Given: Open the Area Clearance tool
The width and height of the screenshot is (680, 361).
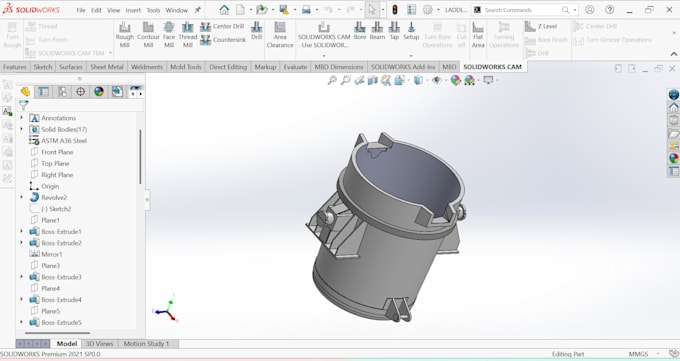Looking at the screenshot, I should [x=280, y=34].
